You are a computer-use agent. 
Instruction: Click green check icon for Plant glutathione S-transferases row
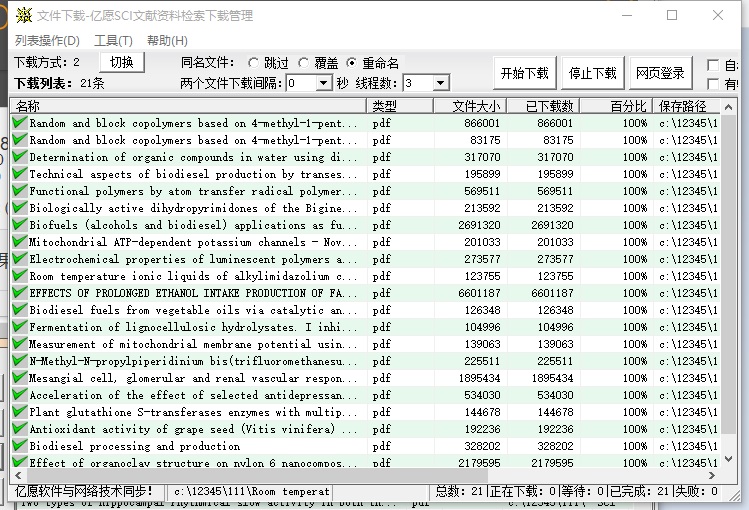point(19,412)
